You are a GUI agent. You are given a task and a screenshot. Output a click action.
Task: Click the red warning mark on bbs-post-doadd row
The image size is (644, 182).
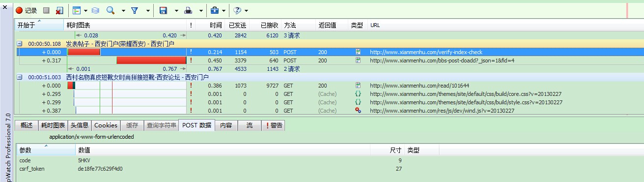(191, 61)
